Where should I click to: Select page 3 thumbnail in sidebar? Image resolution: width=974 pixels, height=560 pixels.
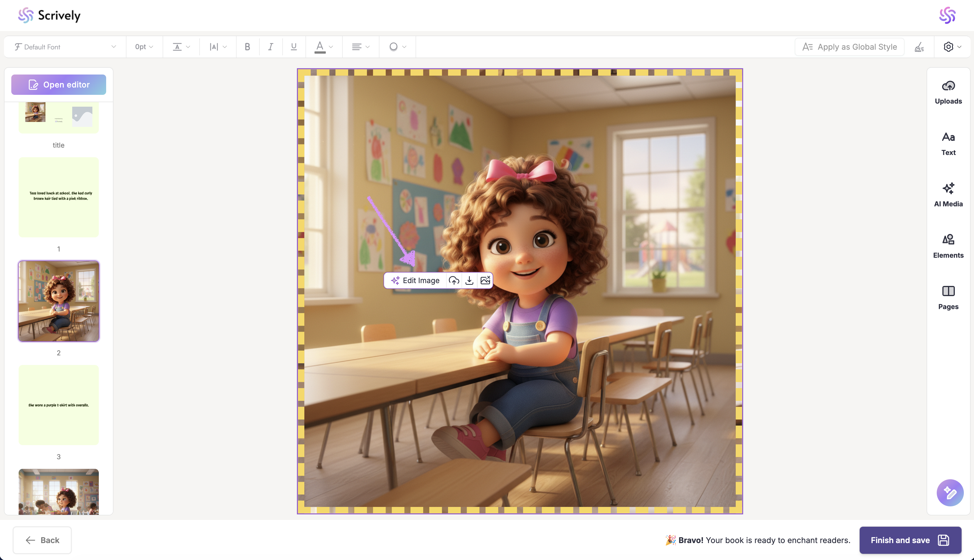[x=58, y=405]
